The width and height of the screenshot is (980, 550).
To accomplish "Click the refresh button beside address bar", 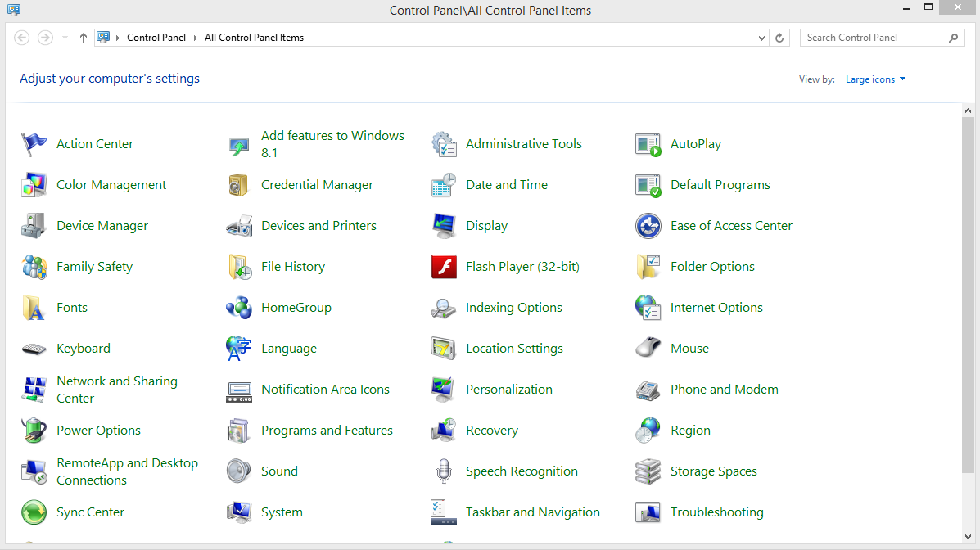I will [779, 38].
